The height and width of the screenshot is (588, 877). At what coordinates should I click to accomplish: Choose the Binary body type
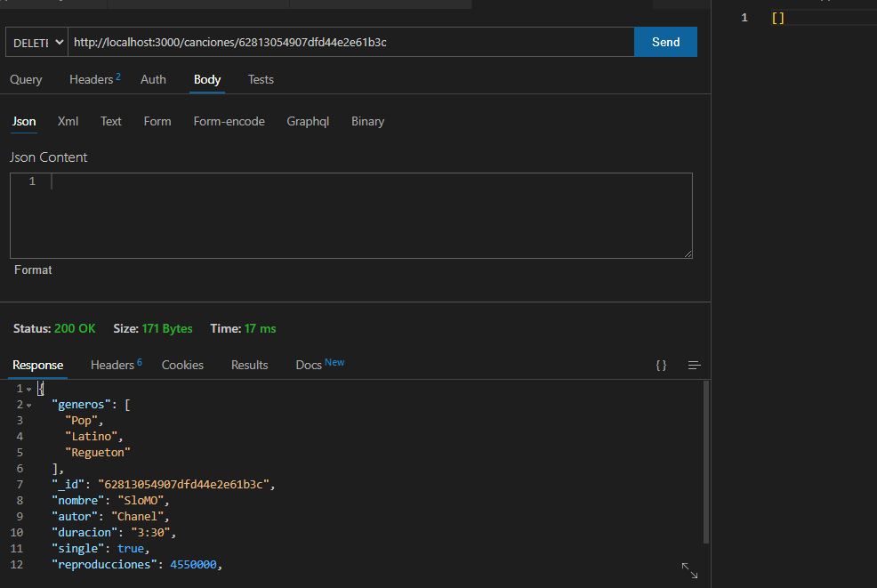[367, 121]
